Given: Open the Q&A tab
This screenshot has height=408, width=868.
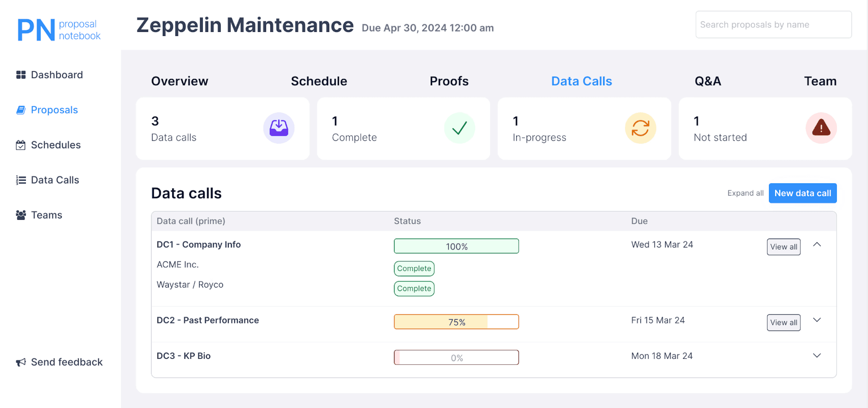Looking at the screenshot, I should click(x=708, y=81).
